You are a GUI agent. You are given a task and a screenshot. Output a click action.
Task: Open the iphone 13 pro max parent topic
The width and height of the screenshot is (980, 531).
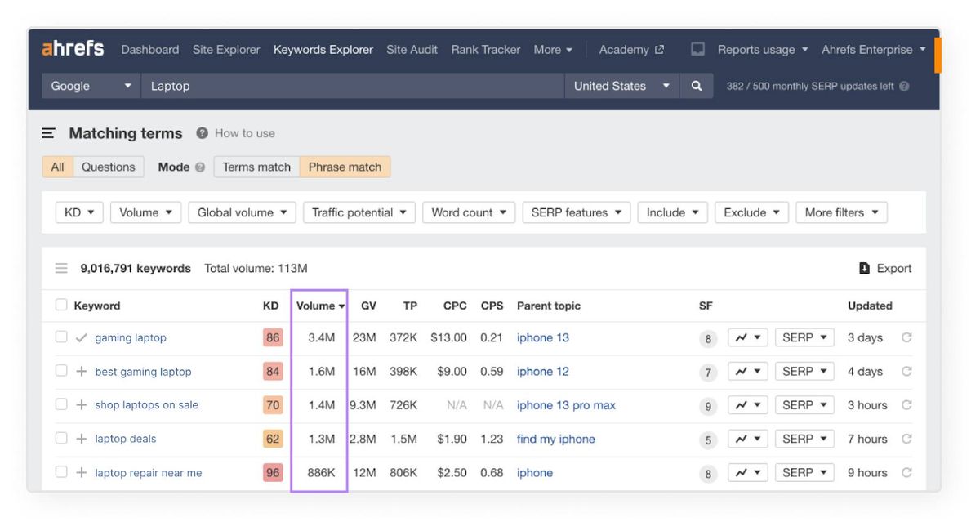pyautogui.click(x=566, y=405)
